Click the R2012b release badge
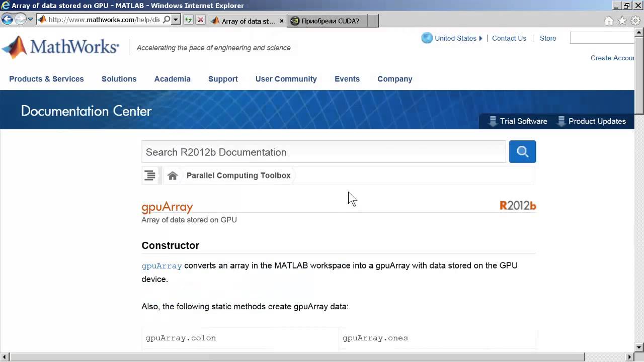 518,205
